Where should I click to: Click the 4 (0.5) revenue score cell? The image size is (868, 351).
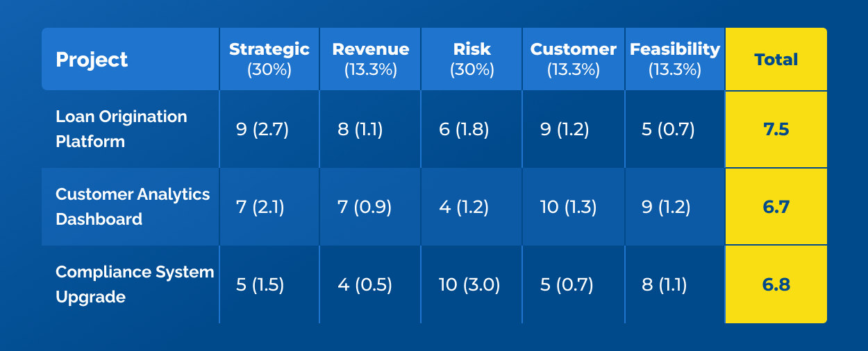click(365, 285)
